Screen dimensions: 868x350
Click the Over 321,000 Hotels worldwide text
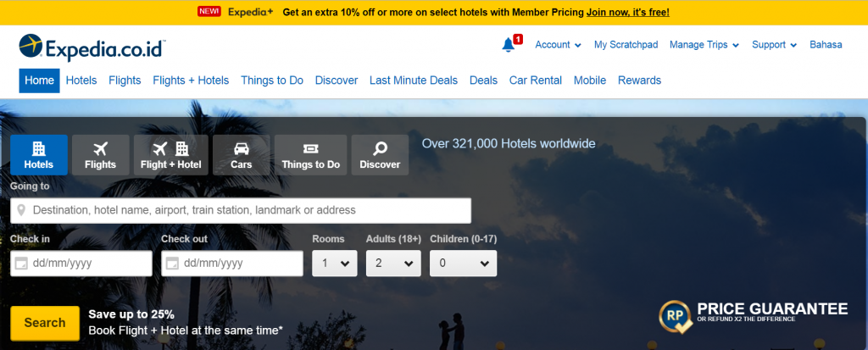[509, 143]
